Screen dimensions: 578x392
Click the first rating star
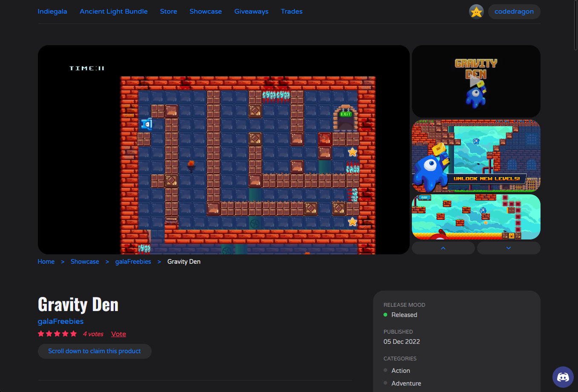pos(41,334)
